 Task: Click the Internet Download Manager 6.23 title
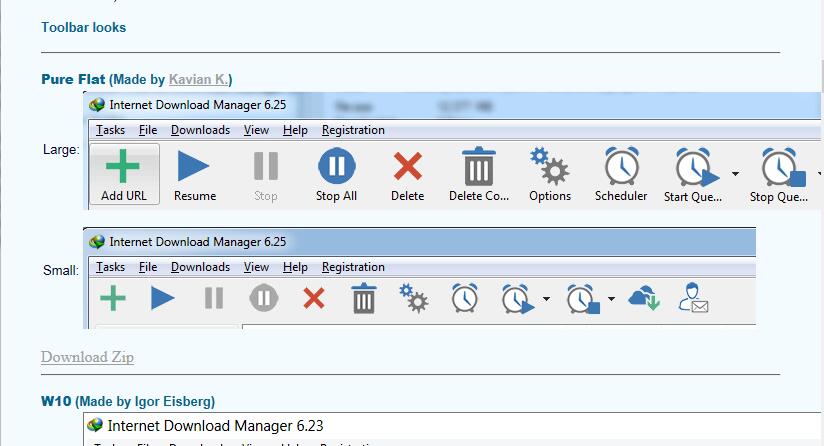tap(215, 426)
